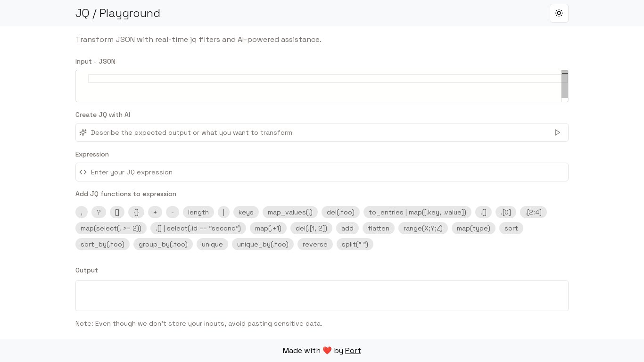This screenshot has width=644, height=362.
Task: Add the plus operator chip
Action: [155, 212]
